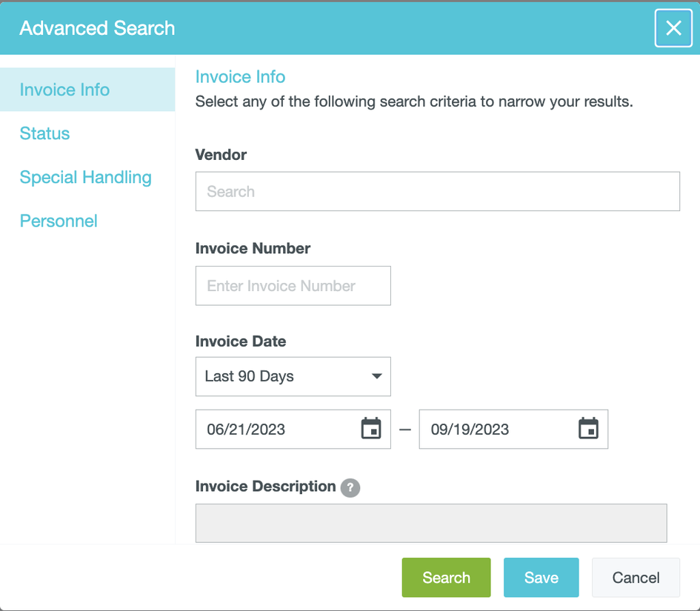700x611 pixels.
Task: Click the Invoice Number label
Action: (253, 249)
